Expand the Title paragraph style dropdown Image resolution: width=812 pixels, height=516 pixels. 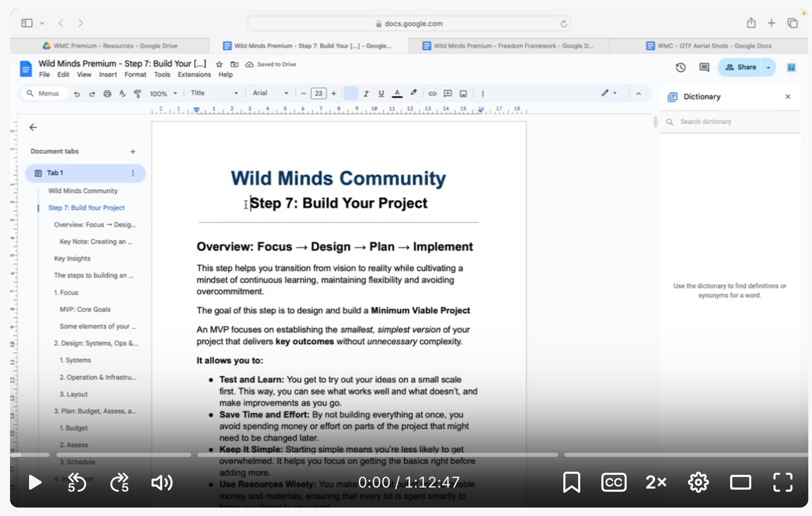pos(214,93)
